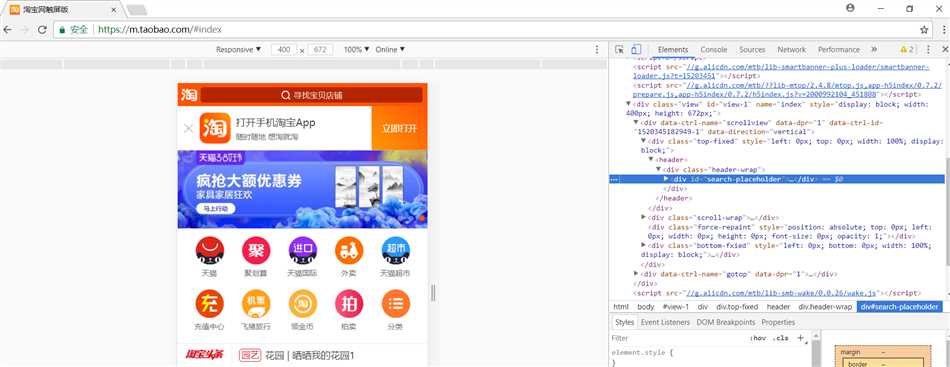Open the 天猫国际 category icon
Screen dimensions: 950x367
(x=303, y=251)
